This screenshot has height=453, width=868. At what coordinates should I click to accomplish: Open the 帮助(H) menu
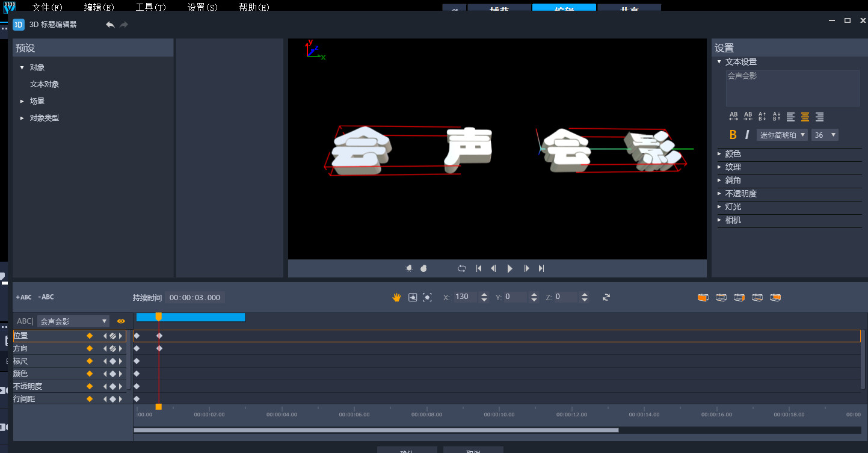coord(254,7)
